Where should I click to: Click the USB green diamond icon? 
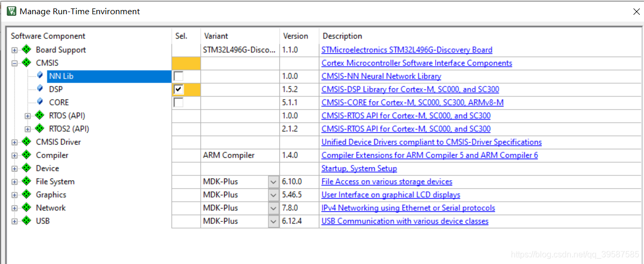(26, 221)
